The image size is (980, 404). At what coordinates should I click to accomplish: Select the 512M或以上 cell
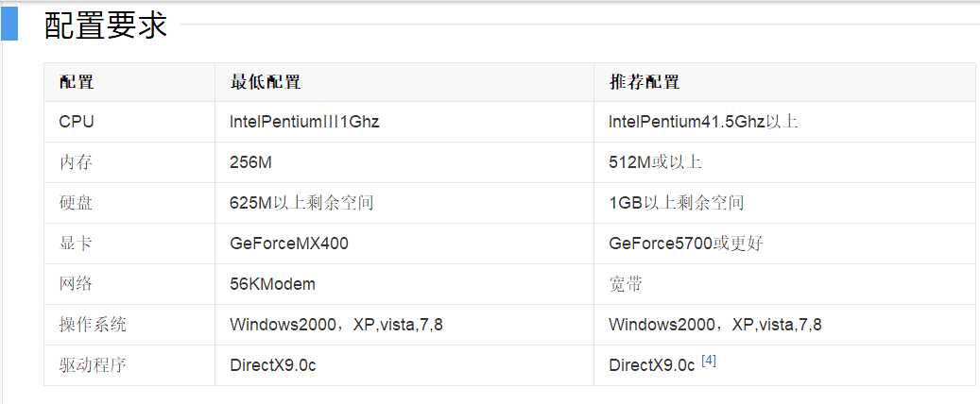coord(655,162)
